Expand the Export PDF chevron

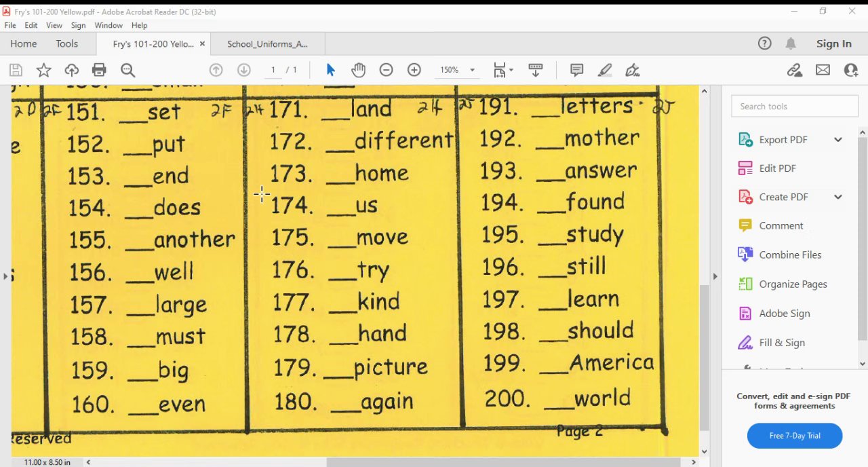[x=838, y=140]
